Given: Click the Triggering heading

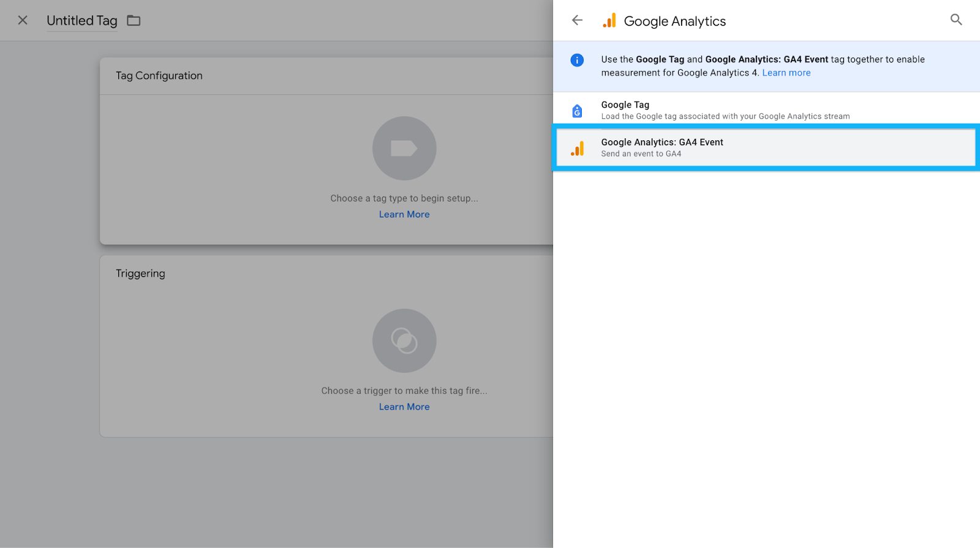Looking at the screenshot, I should coord(140,274).
